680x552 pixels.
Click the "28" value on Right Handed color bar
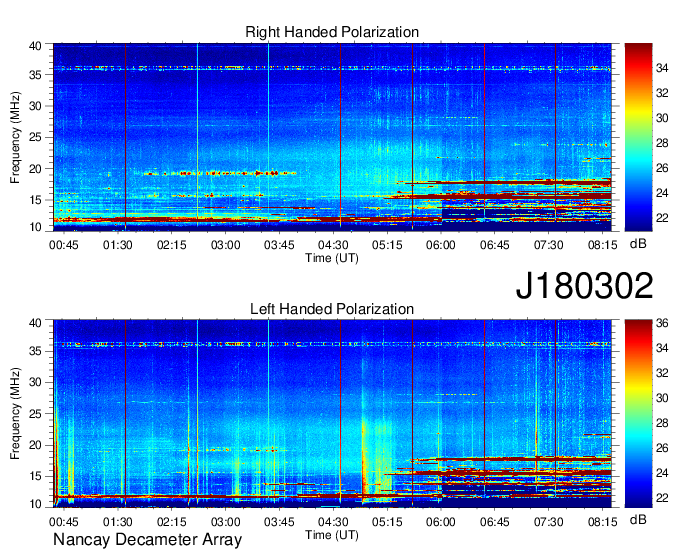tap(662, 143)
